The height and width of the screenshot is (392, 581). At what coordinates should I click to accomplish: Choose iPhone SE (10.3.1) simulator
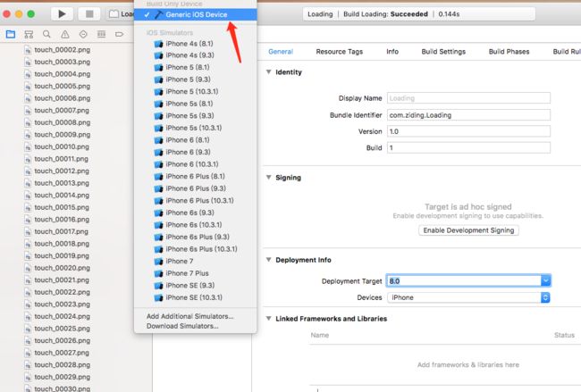click(x=194, y=297)
